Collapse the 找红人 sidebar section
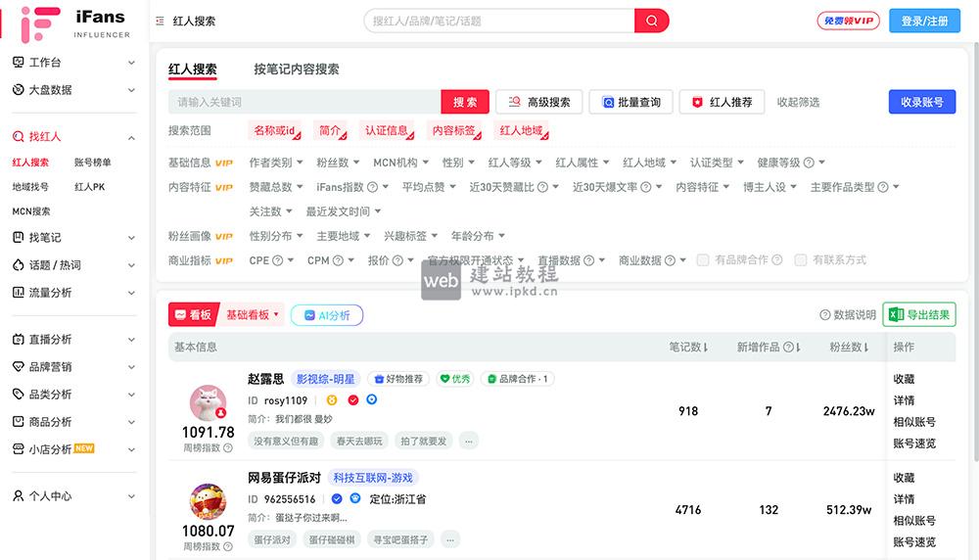Viewport: 979px width, 560px height. click(132, 137)
